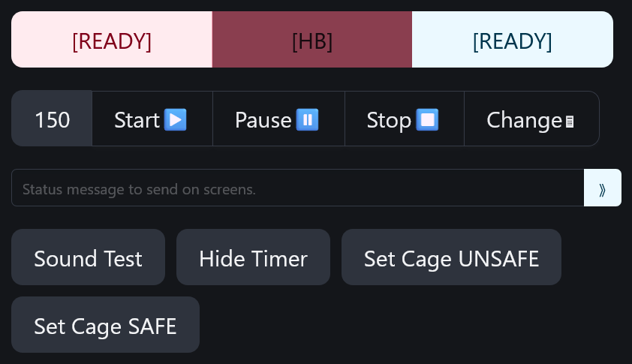Toggle the red team [READY] status
The image size is (632, 364).
pos(112,40)
